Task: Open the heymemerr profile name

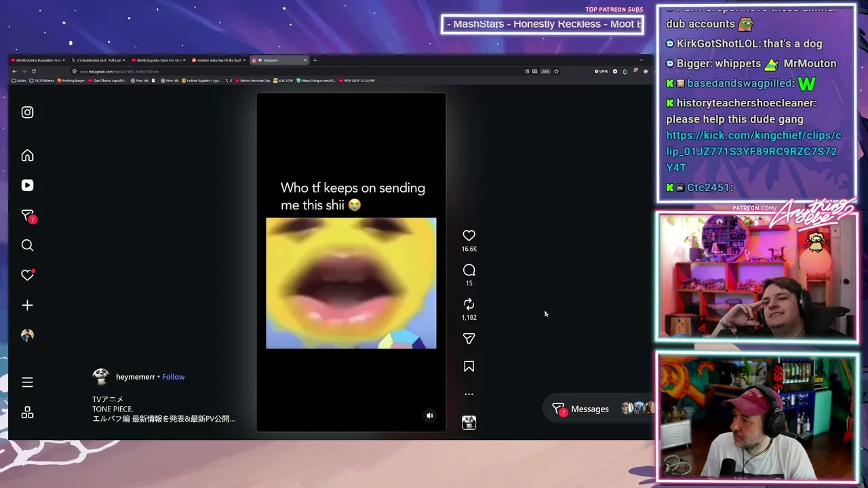Action: [136, 377]
